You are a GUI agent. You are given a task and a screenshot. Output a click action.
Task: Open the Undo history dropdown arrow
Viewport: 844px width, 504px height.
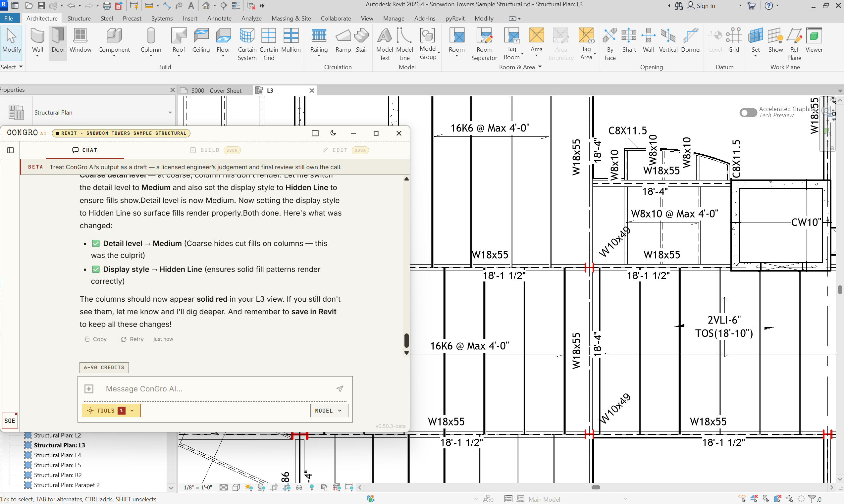[80, 5]
